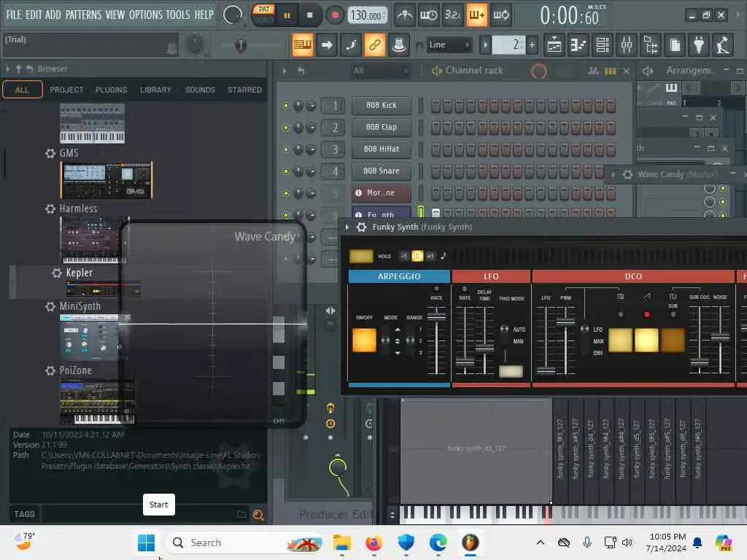747x560 pixels.
Task: Click the channel rack swing knob
Action: [x=539, y=71]
